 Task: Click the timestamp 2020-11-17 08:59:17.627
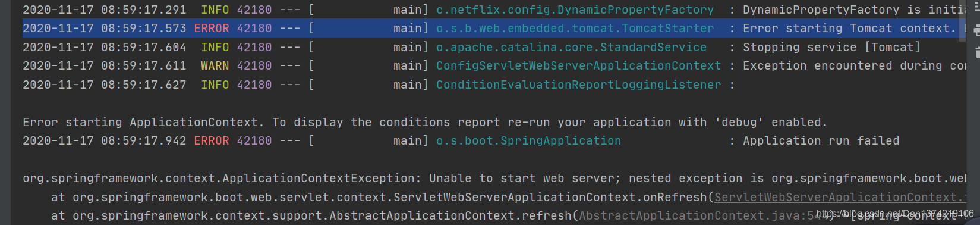tap(104, 85)
